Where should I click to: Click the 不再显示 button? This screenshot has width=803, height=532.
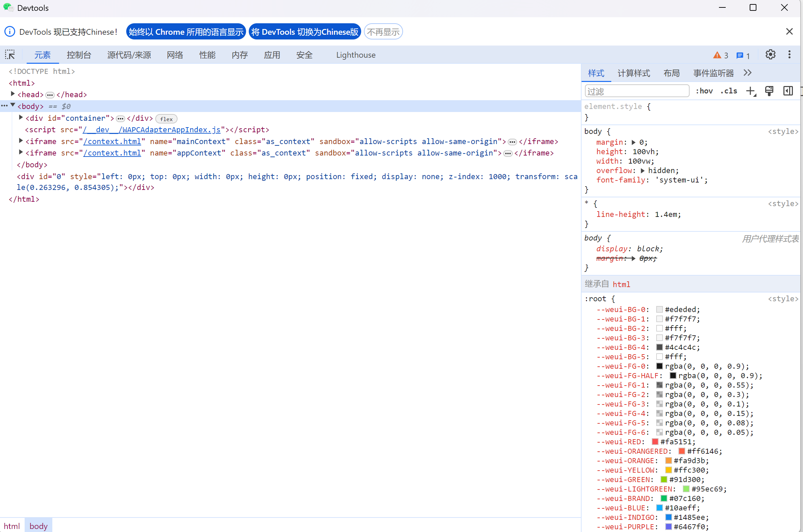383,32
